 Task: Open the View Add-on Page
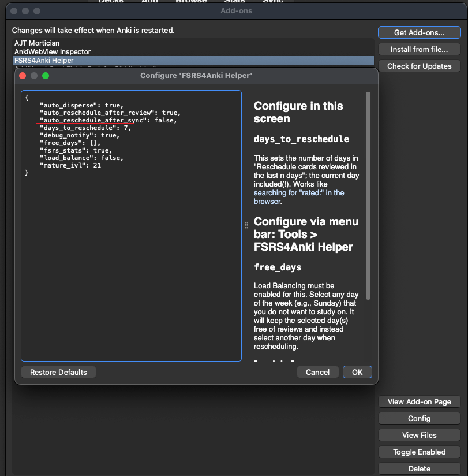click(419, 401)
